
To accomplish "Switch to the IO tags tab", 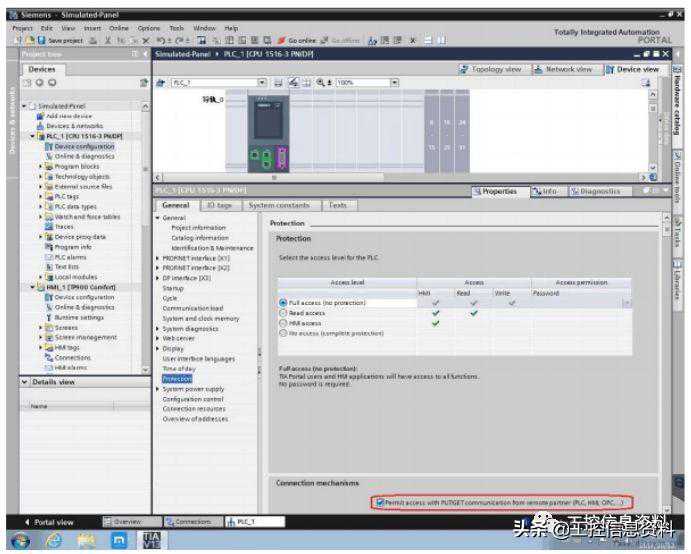I will 218,205.
